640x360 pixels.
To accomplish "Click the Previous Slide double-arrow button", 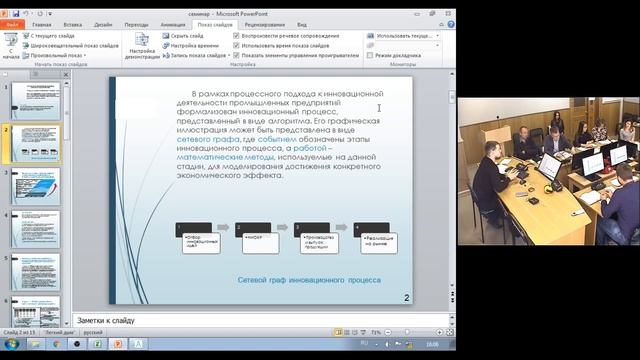I will click(x=452, y=293).
